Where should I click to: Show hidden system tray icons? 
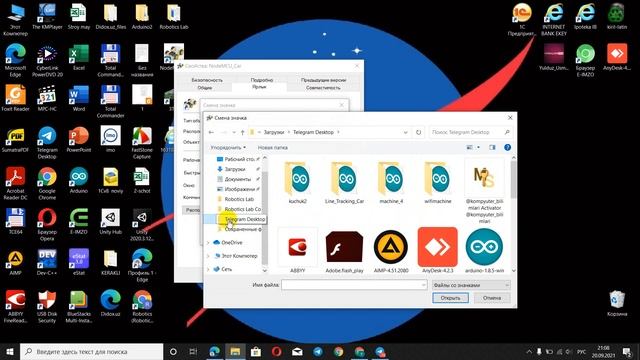(x=529, y=351)
